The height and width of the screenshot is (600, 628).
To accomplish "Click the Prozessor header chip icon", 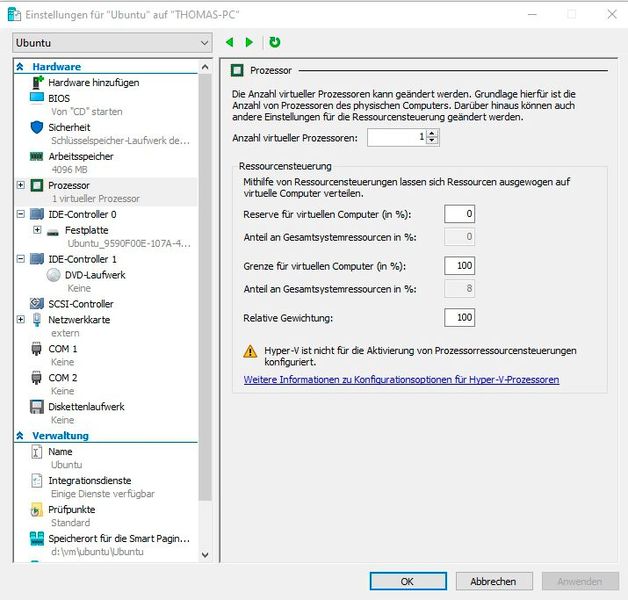I will pos(237,70).
